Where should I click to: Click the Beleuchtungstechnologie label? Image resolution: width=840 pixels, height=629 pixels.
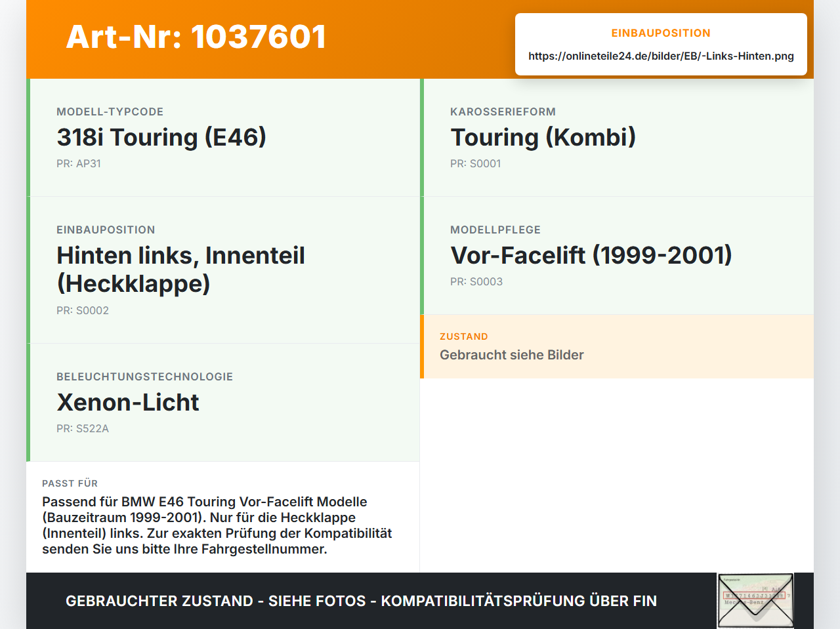[144, 376]
